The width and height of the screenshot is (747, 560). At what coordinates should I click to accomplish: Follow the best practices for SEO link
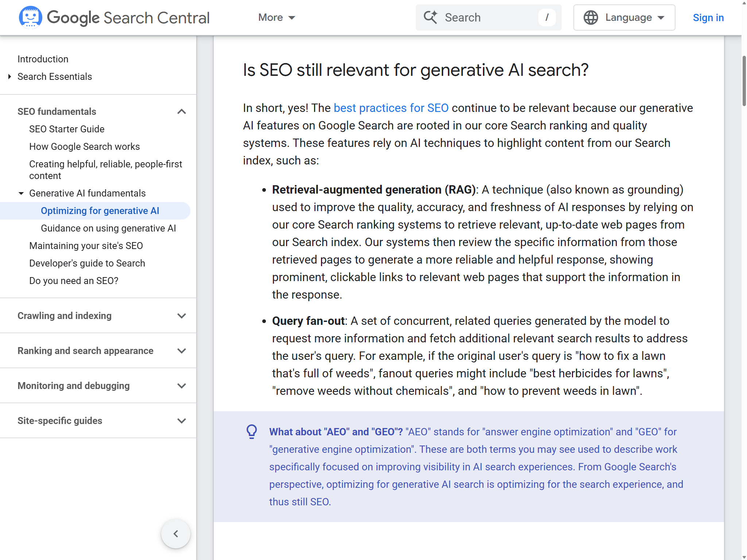391,108
